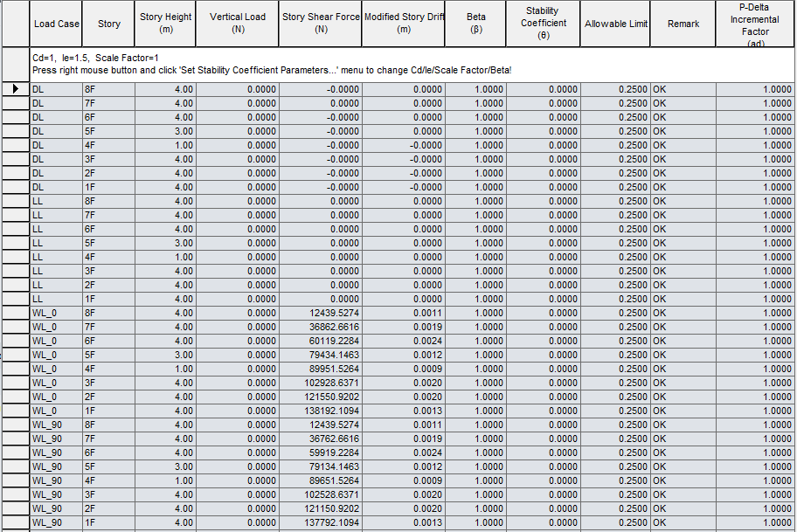Select the LL 1F row header cell

[15, 298]
